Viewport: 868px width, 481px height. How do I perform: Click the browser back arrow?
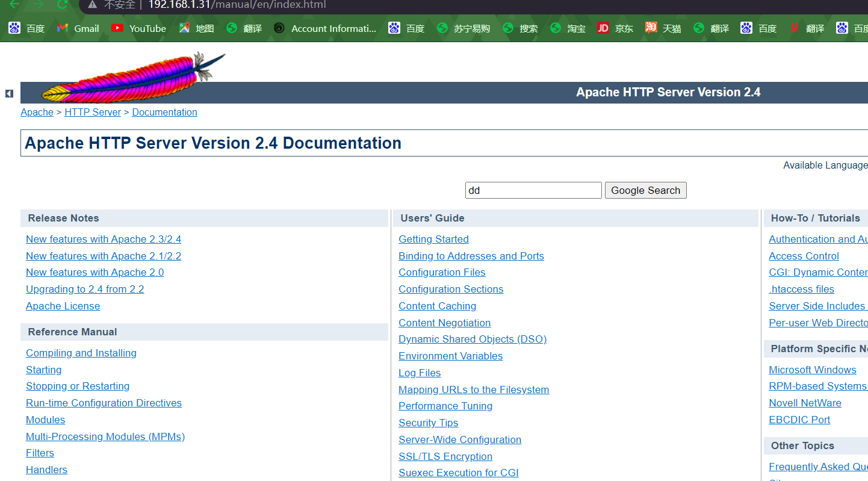(14, 5)
